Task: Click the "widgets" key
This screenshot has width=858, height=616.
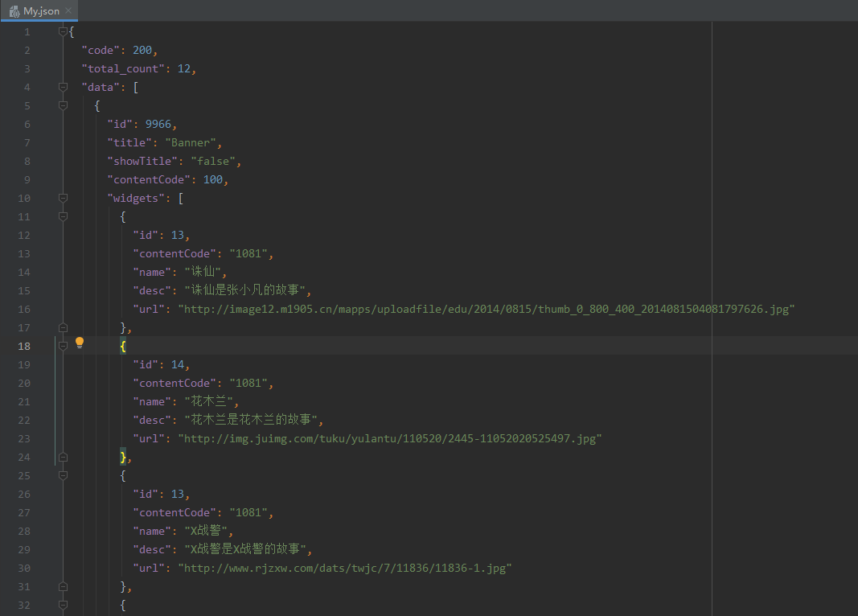Action: point(136,199)
